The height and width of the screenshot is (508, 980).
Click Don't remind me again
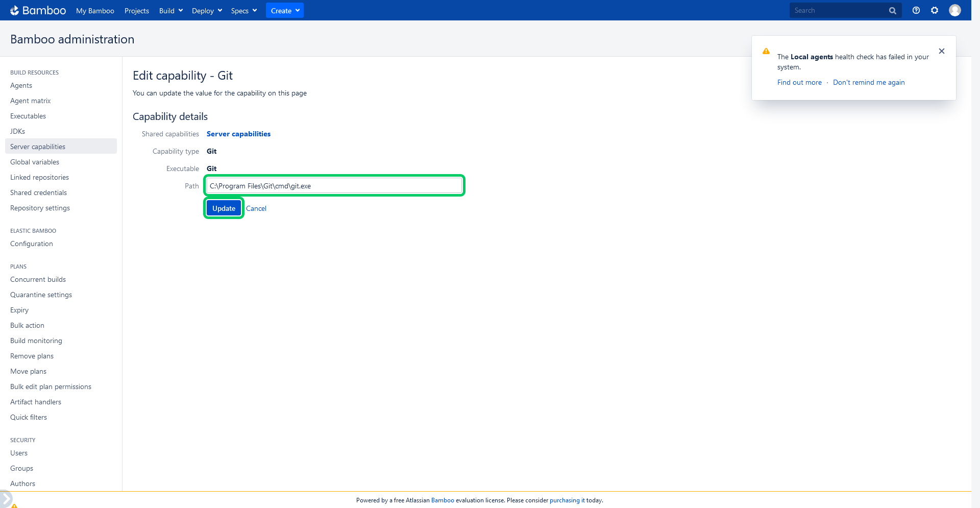[869, 82]
